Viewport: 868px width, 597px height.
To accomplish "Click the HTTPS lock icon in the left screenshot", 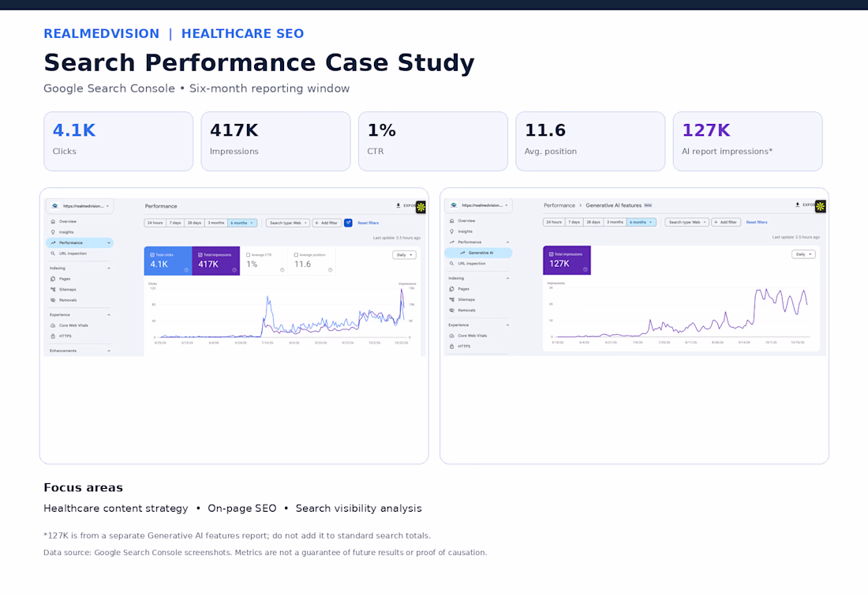I will coord(53,336).
